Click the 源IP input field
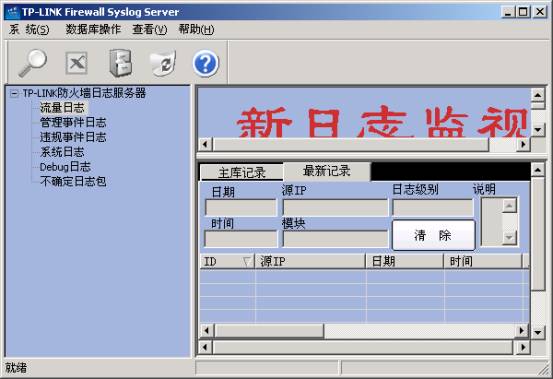553x379 pixels. click(x=335, y=207)
